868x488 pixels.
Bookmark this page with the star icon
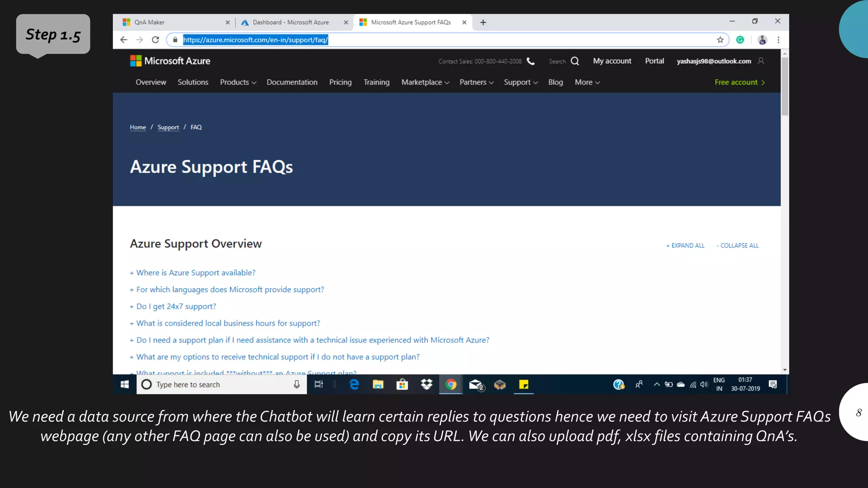(720, 40)
